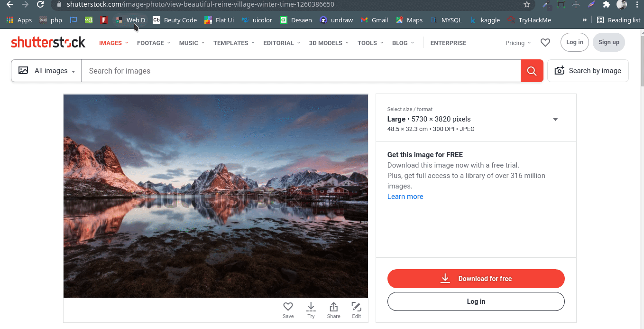The image size is (644, 329).
Task: Open the Share option beneath the photo
Action: click(x=333, y=307)
